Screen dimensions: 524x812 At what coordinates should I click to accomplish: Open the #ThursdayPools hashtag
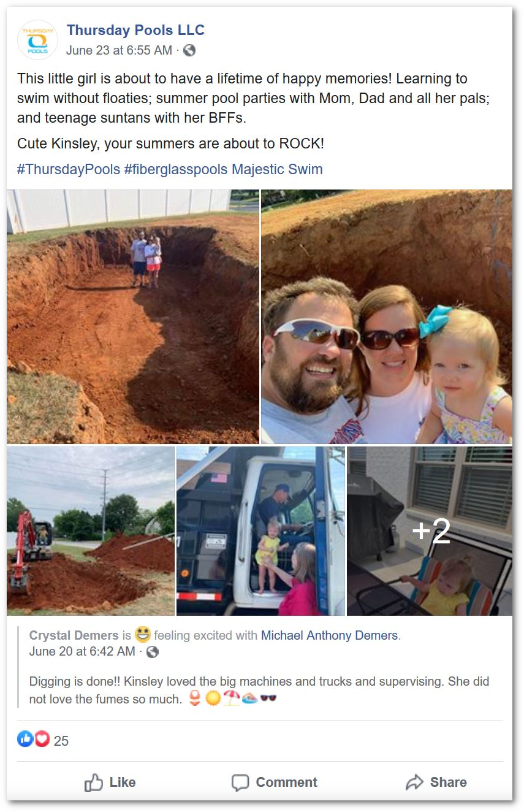(69, 169)
